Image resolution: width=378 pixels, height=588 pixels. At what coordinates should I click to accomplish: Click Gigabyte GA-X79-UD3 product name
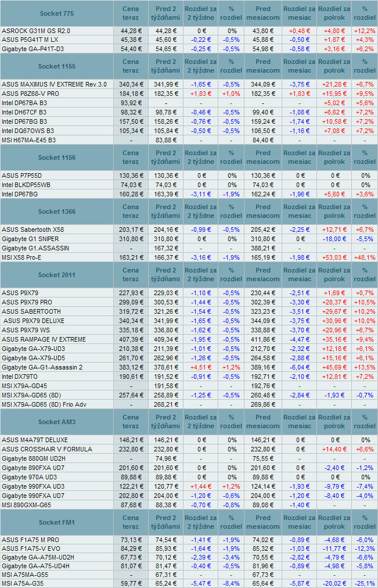tap(33, 349)
